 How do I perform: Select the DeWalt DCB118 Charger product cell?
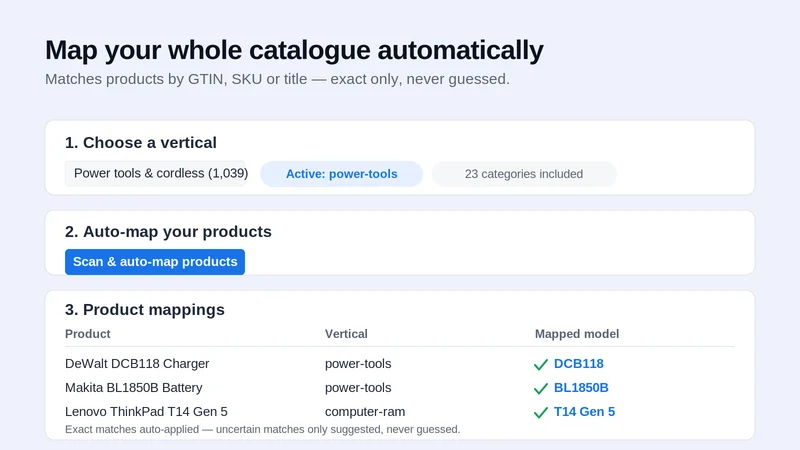pos(137,364)
